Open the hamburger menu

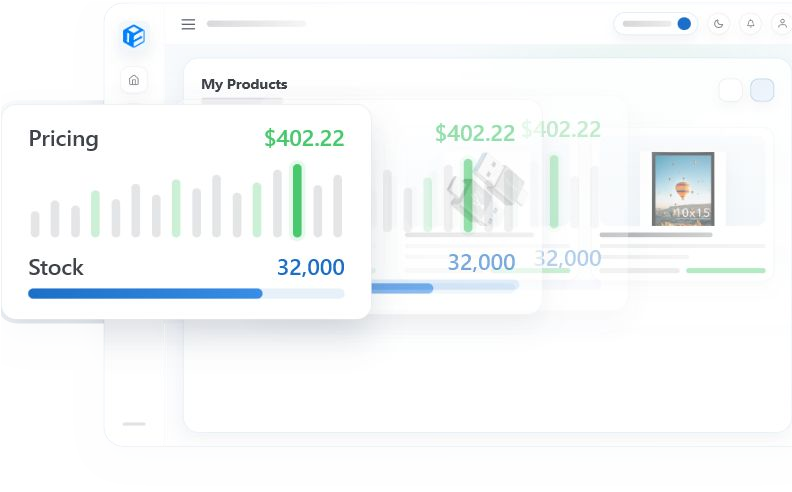click(188, 24)
